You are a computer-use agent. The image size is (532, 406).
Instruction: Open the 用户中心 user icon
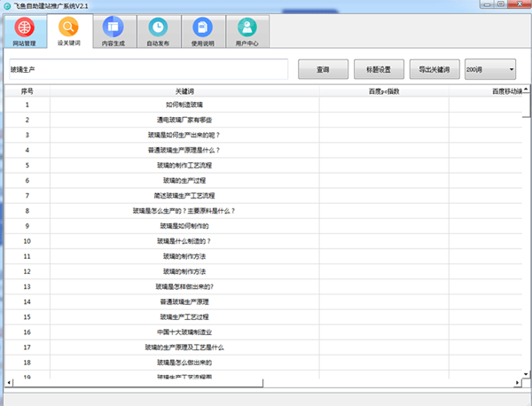tap(247, 27)
